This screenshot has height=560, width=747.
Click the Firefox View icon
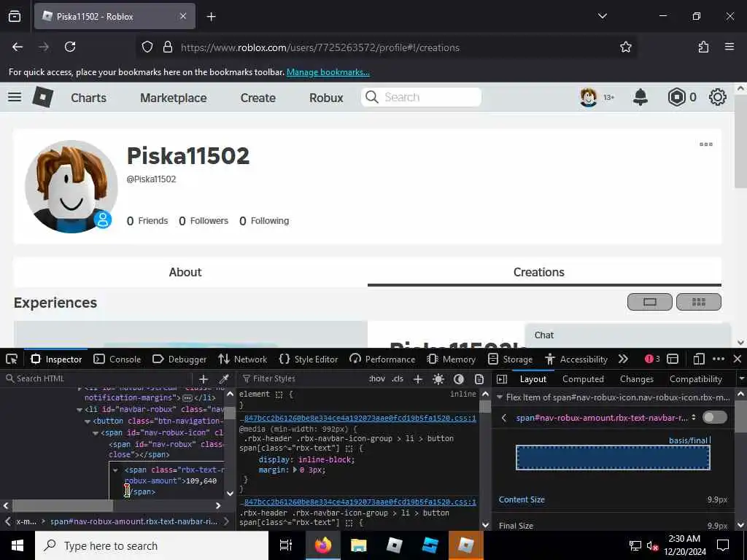(15, 16)
